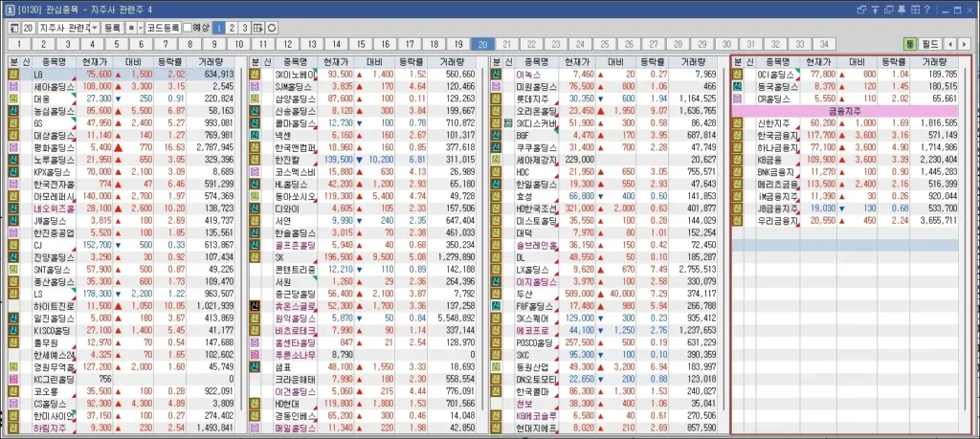Select column layout 2
980x439 pixels.
tap(233, 27)
